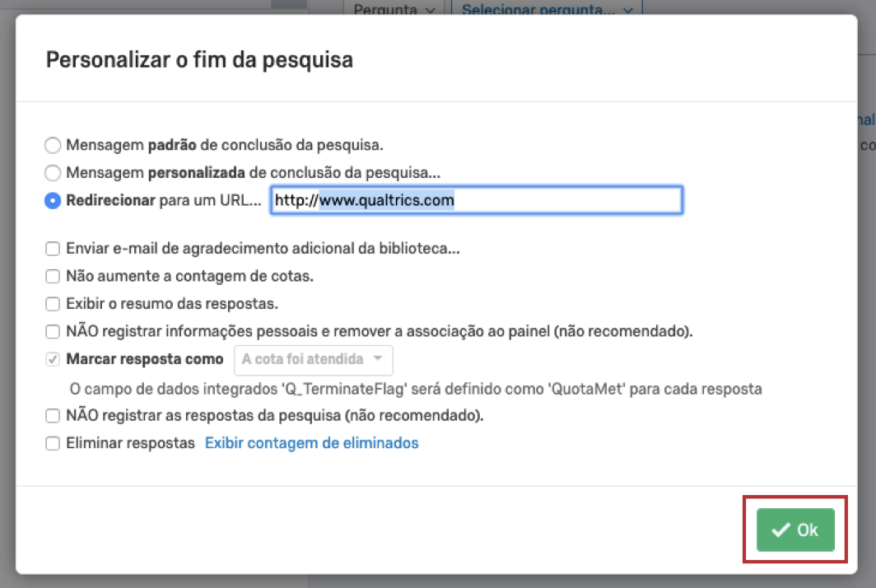The image size is (876, 588).
Task: Click the 'Q_TerminateFlag' description text
Action: pyautogui.click(x=416, y=389)
